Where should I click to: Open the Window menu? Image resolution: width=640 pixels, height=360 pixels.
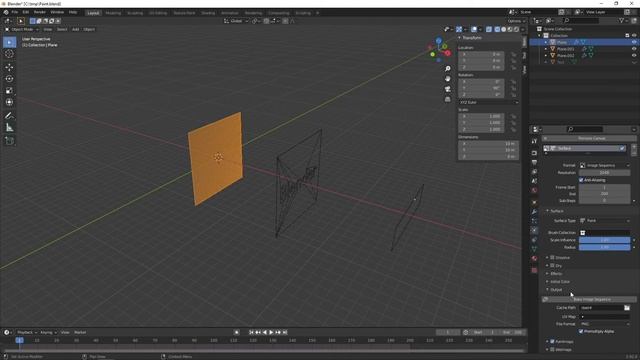pyautogui.click(x=57, y=12)
